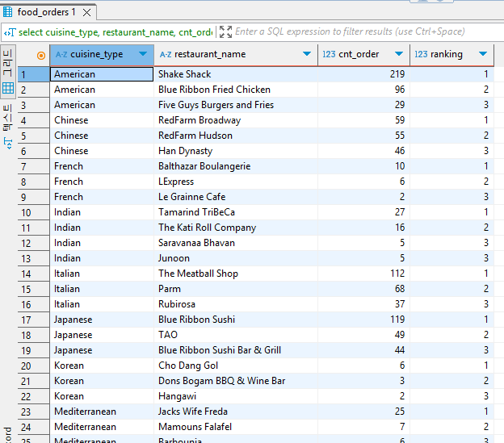Select row number 20 header
The width and height of the screenshot is (504, 443).
(x=33, y=366)
